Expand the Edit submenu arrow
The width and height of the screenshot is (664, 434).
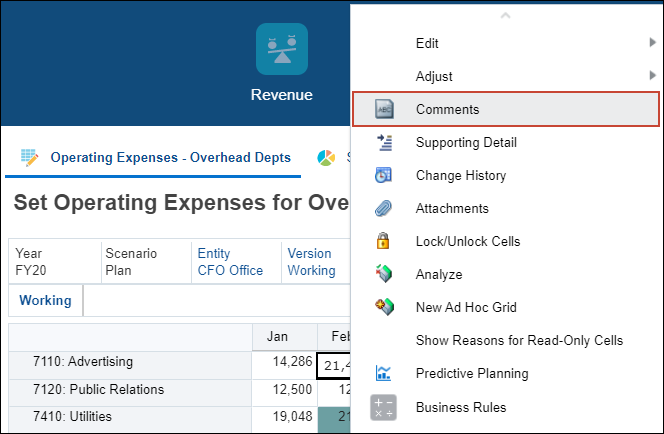(x=652, y=42)
